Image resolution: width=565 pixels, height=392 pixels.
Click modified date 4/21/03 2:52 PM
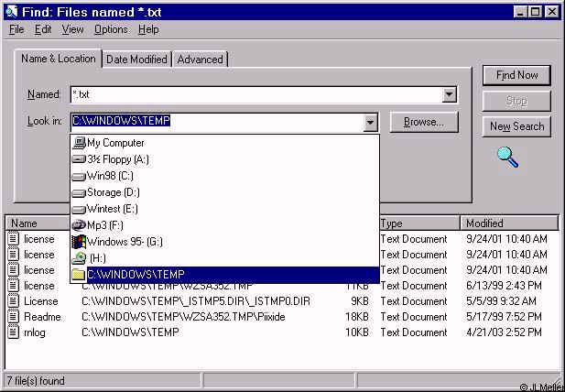click(x=504, y=332)
